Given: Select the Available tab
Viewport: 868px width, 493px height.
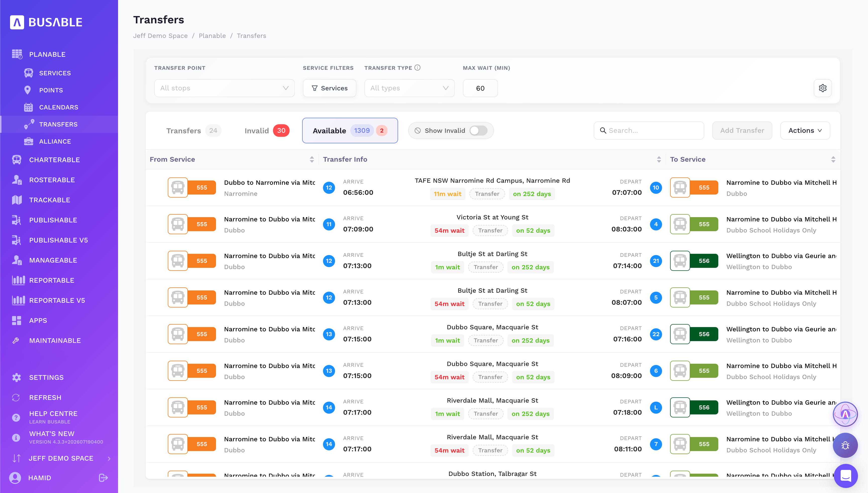Looking at the screenshot, I should pos(350,131).
